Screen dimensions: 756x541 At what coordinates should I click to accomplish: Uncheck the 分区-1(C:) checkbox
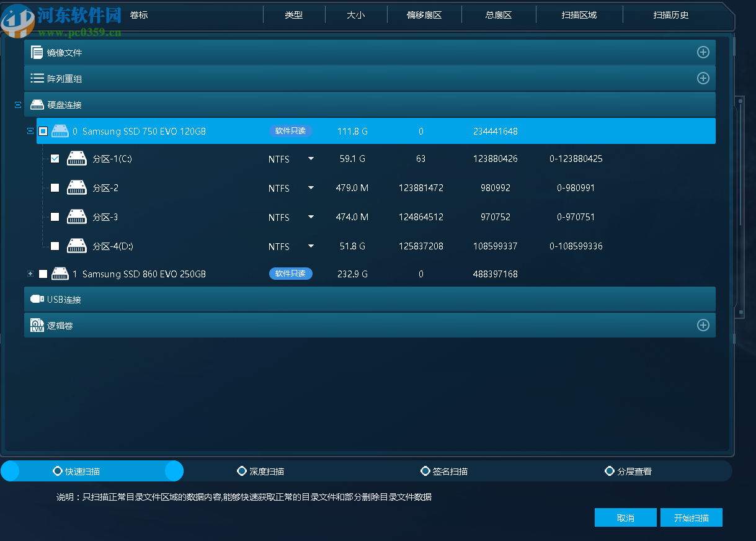click(x=55, y=159)
